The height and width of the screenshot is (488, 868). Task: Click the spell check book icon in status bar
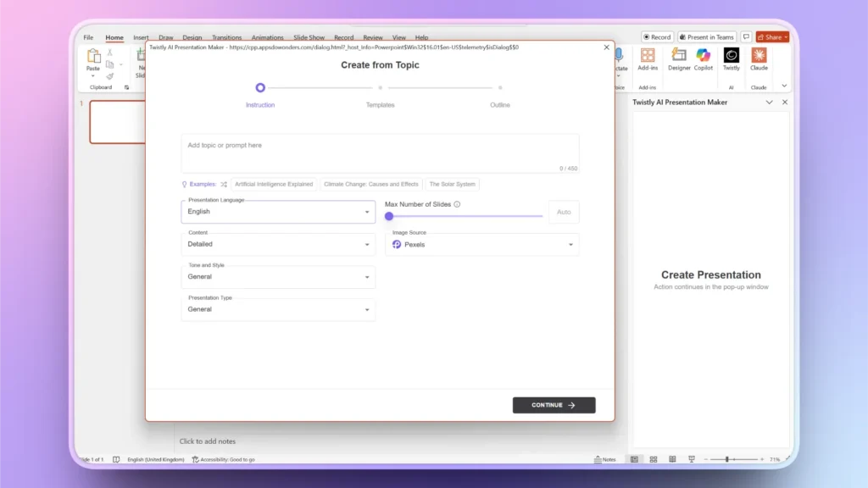click(x=116, y=459)
